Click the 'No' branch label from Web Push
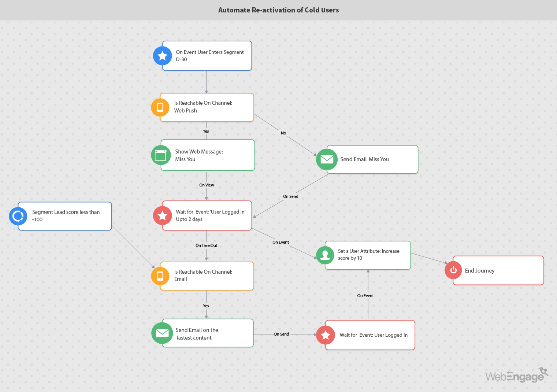This screenshot has width=557, height=392. 283,133
